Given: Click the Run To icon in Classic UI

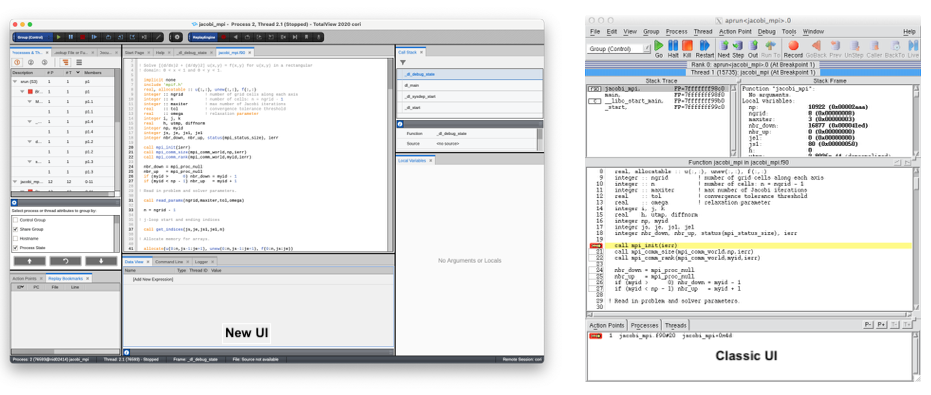Looking at the screenshot, I should pos(770,45).
